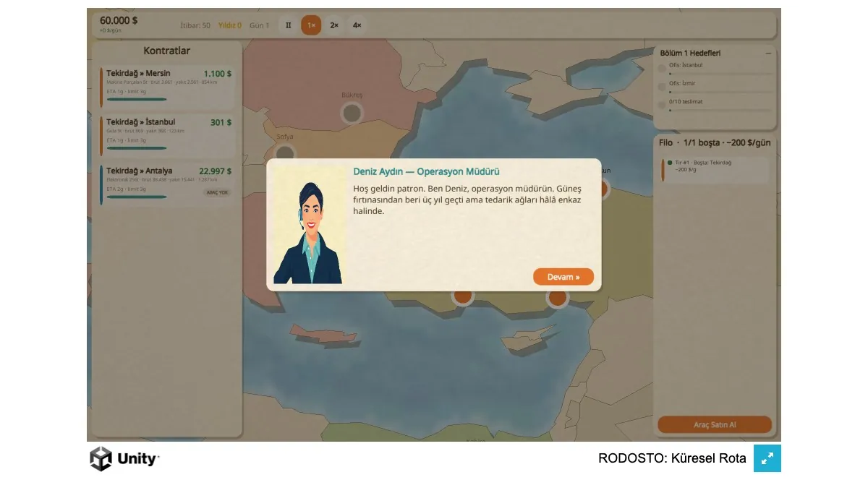Viewport: 868px width, 480px height.
Task: Set game speed to 4×
Action: pyautogui.click(x=357, y=25)
